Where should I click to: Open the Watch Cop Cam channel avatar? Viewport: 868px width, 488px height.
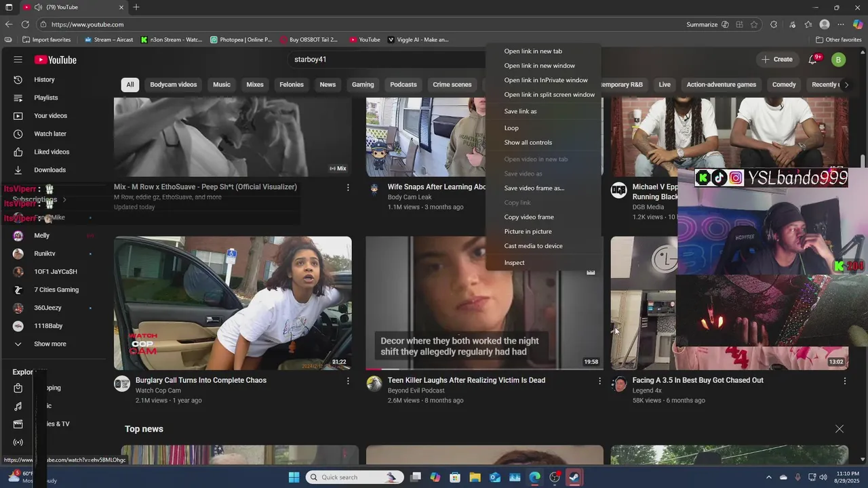click(x=122, y=384)
